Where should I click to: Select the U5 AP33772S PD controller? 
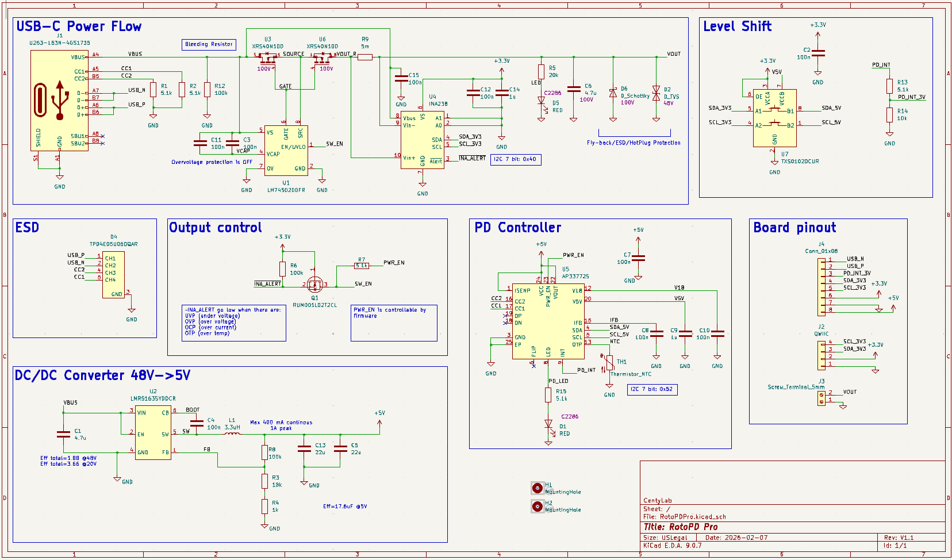tap(548, 321)
